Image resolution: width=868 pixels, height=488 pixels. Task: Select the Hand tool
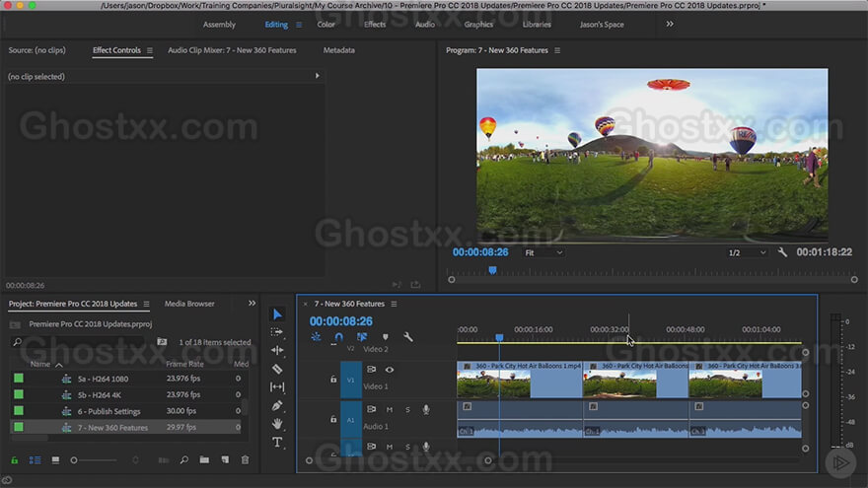[277, 424]
